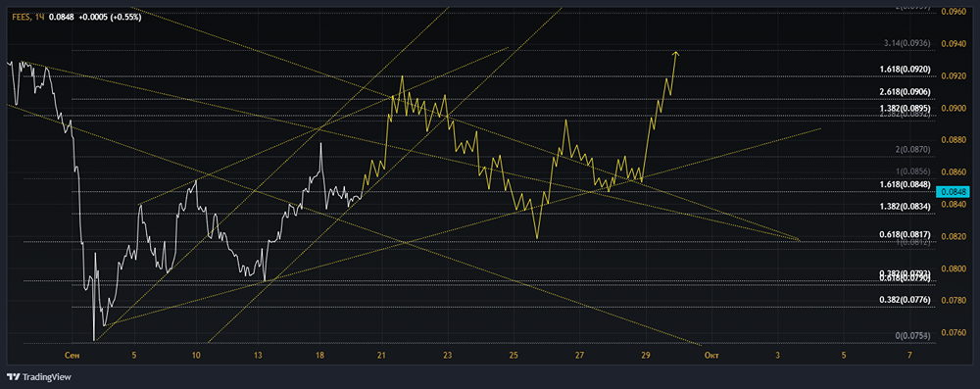Click 0.0800 on the price axis

(x=954, y=268)
